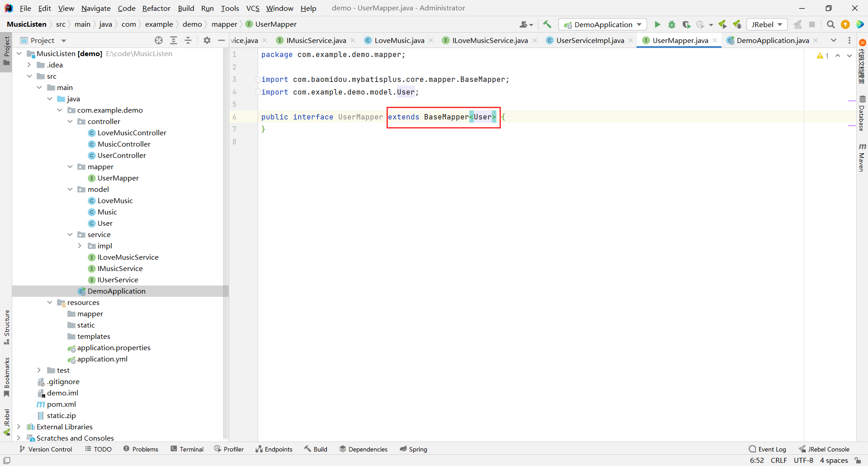The image size is (868, 466).
Task: Go to next highlighted error arrow
Action: (849, 56)
